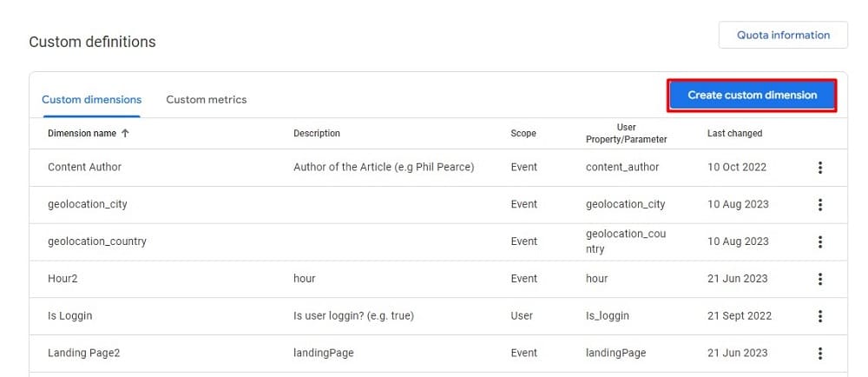Click the Last changed column header
Screen dimensions: 868x377
coord(734,134)
